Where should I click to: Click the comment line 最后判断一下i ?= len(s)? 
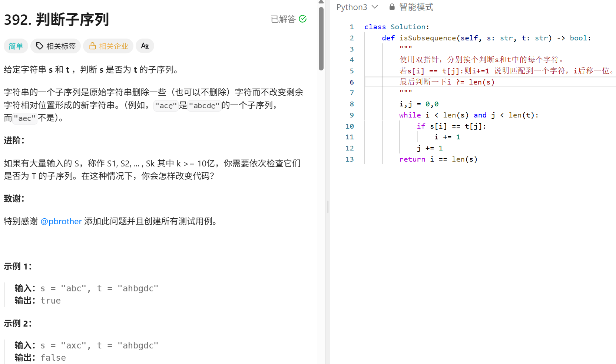pos(447,82)
